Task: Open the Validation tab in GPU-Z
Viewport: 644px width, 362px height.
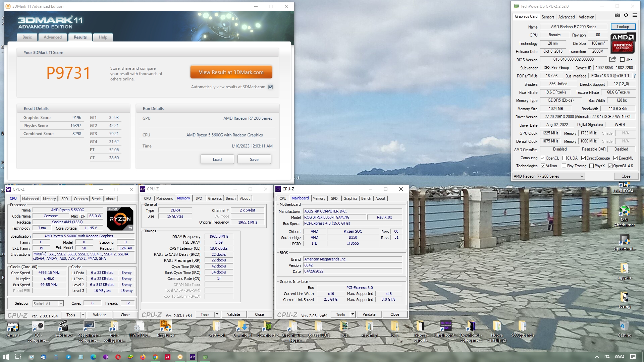Action: tap(586, 17)
